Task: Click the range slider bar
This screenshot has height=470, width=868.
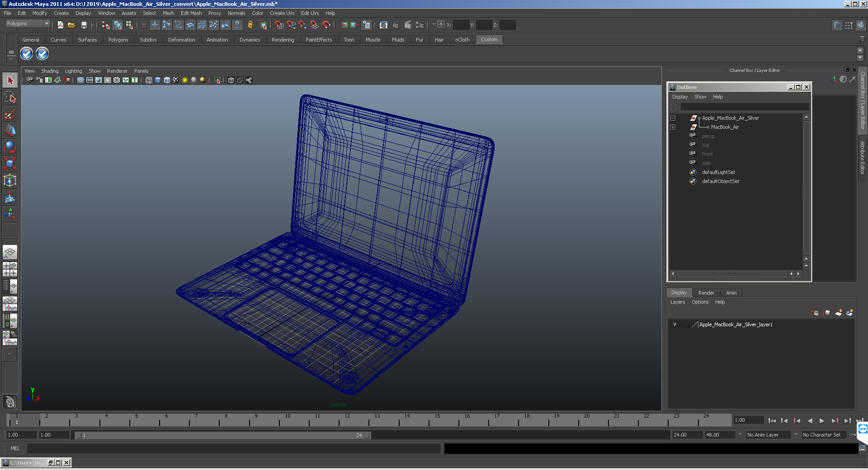Action: tap(223, 435)
